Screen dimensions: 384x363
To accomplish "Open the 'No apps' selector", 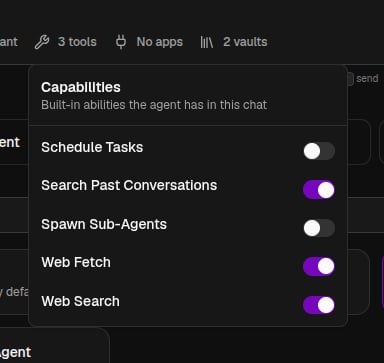I will (x=149, y=42).
